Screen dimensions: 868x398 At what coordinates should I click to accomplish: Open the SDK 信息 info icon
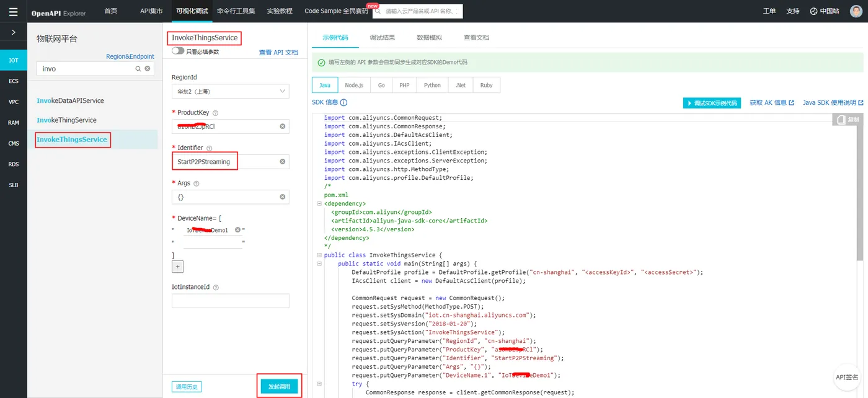point(343,103)
